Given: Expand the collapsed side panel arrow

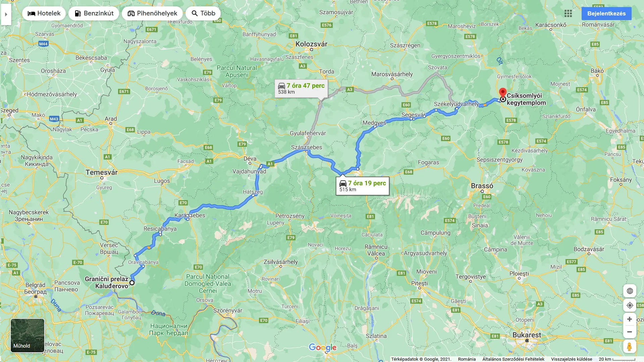Looking at the screenshot, I should tap(6, 14).
